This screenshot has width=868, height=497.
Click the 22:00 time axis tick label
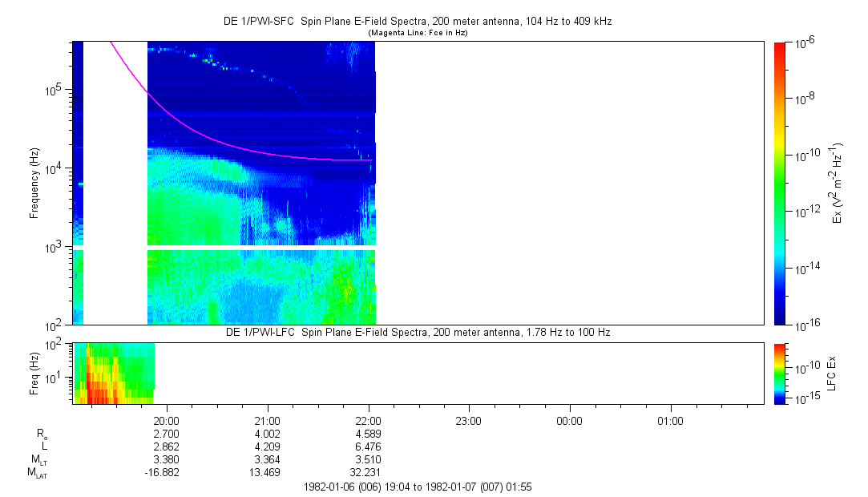coord(368,420)
